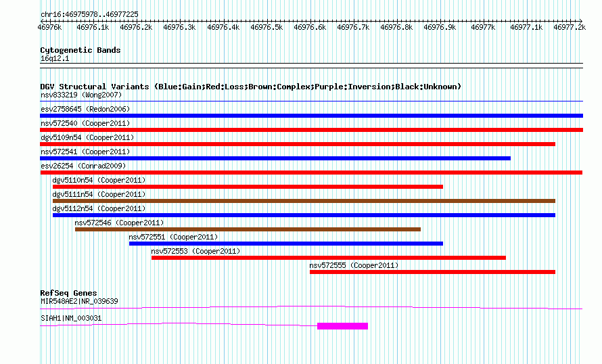Click the blue esv2758645 gain bar

tap(311, 116)
